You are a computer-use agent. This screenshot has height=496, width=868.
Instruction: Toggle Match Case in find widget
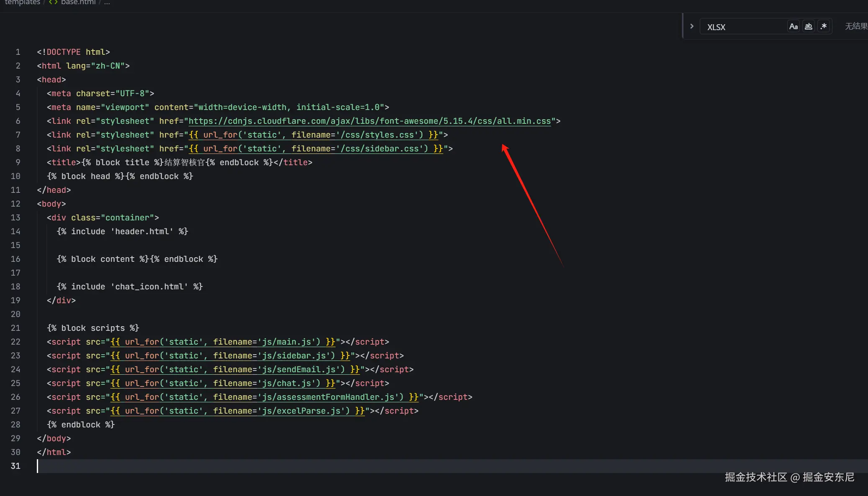[x=793, y=26]
